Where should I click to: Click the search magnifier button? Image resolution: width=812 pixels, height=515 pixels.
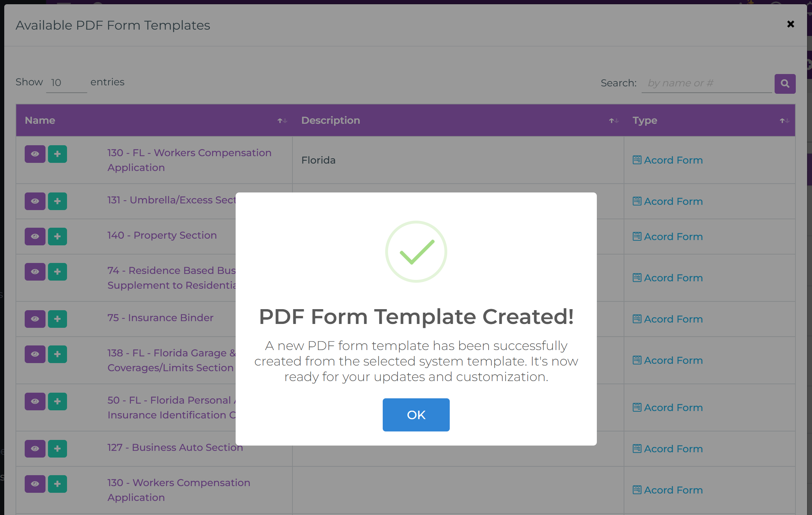[784, 84]
